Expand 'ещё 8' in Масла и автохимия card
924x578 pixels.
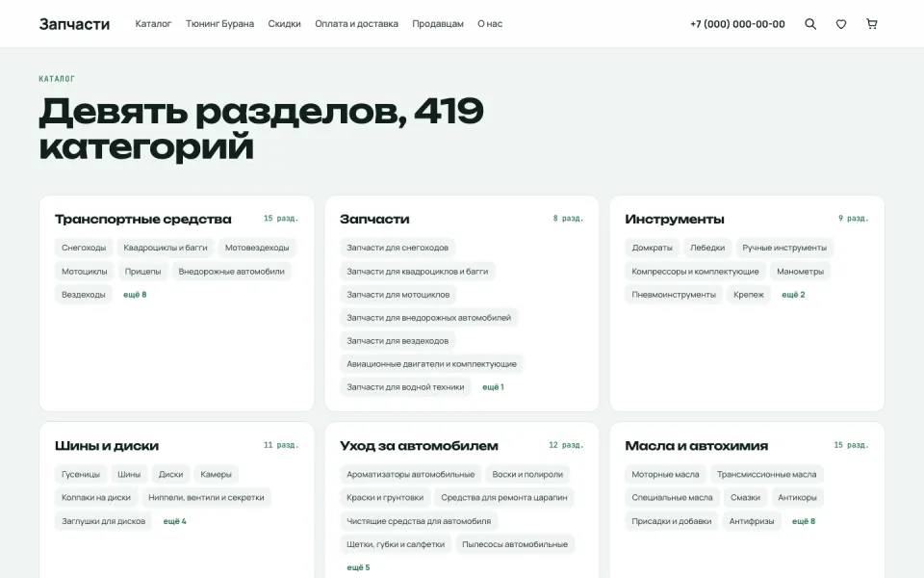pos(804,521)
